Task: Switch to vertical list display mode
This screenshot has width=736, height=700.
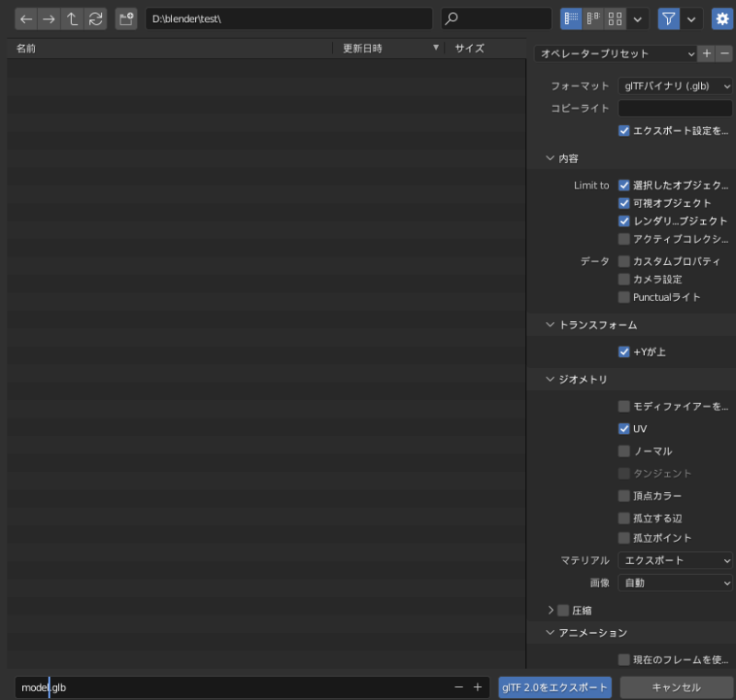Action: point(571,18)
